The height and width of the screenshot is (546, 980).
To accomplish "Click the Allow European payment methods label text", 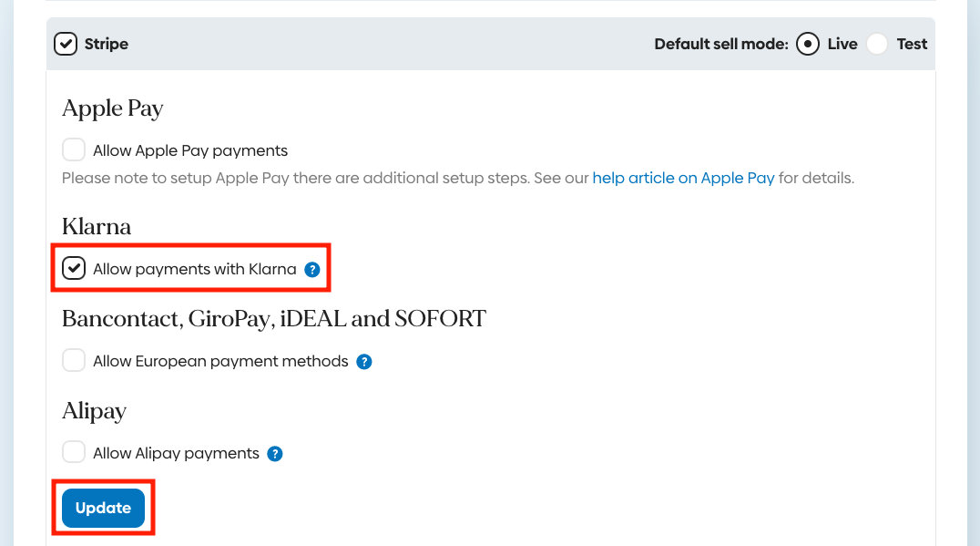I will pyautogui.click(x=220, y=361).
